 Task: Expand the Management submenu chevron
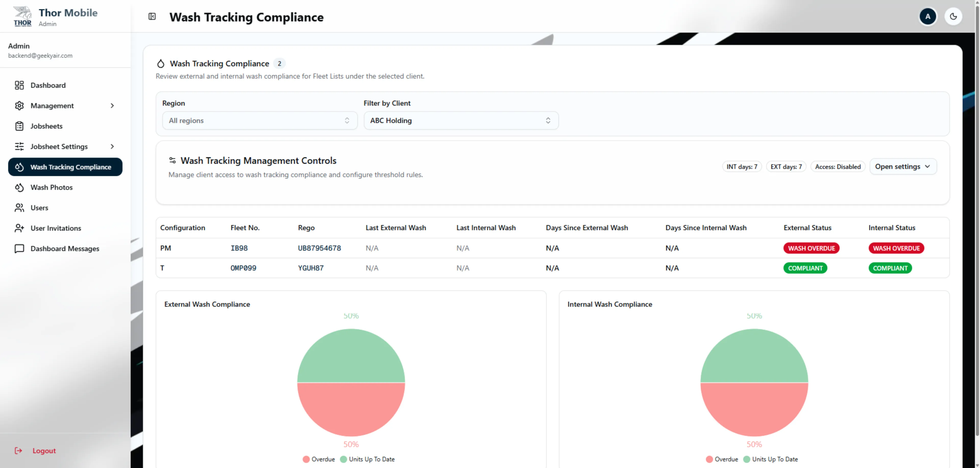112,106
